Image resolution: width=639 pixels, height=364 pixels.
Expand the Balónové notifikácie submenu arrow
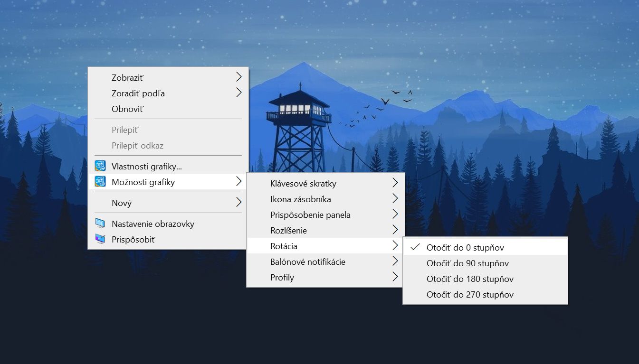(395, 261)
